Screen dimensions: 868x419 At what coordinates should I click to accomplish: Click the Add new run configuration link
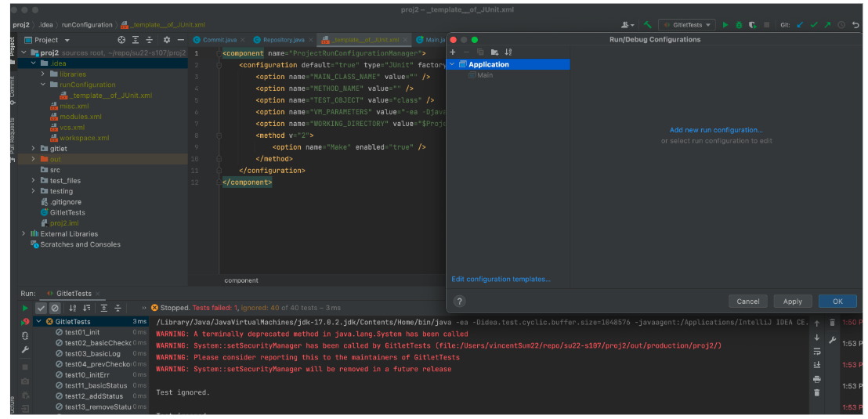[x=716, y=130]
